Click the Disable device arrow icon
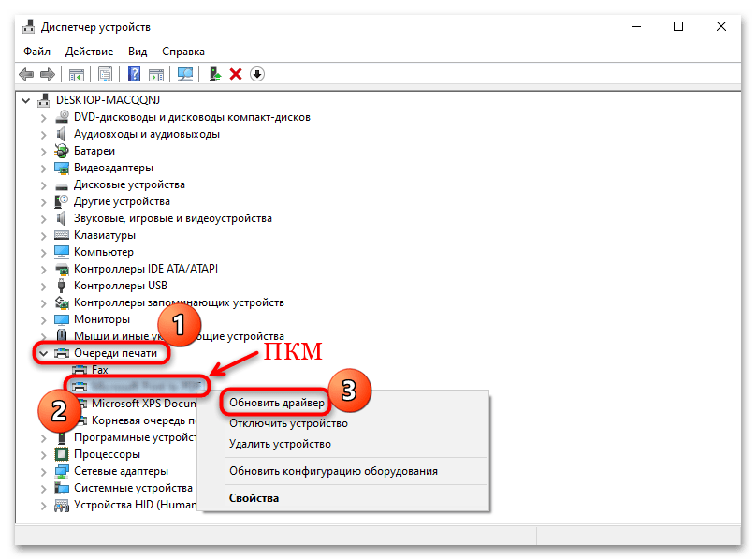 [x=256, y=74]
